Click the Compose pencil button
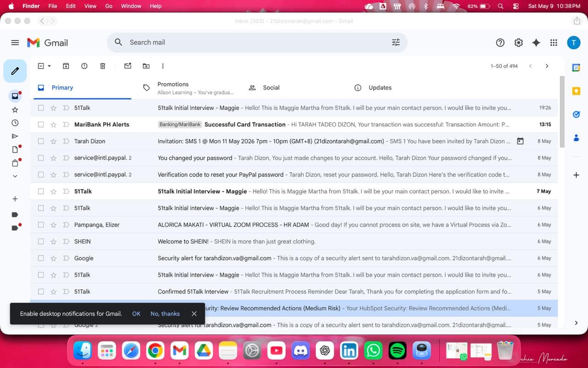Viewport: 588px width, 368px height. point(15,71)
